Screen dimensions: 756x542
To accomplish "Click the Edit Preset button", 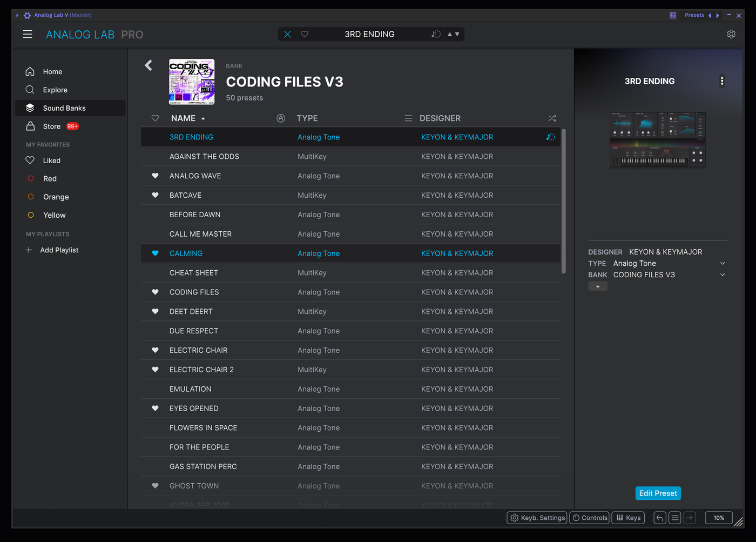I will coord(658,493).
